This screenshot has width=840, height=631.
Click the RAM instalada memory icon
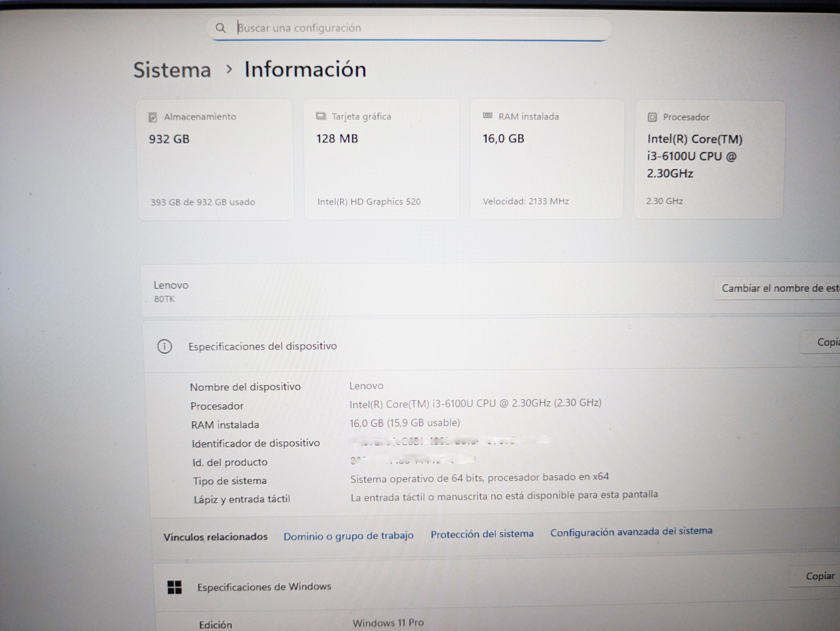[487, 116]
